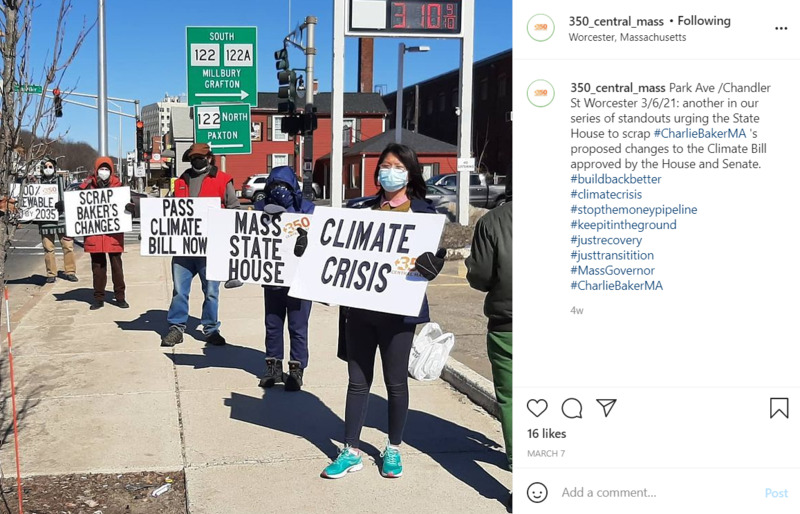The image size is (800, 514).
Task: Open the #stopthemoneypipeline hashtag
Action: [634, 209]
